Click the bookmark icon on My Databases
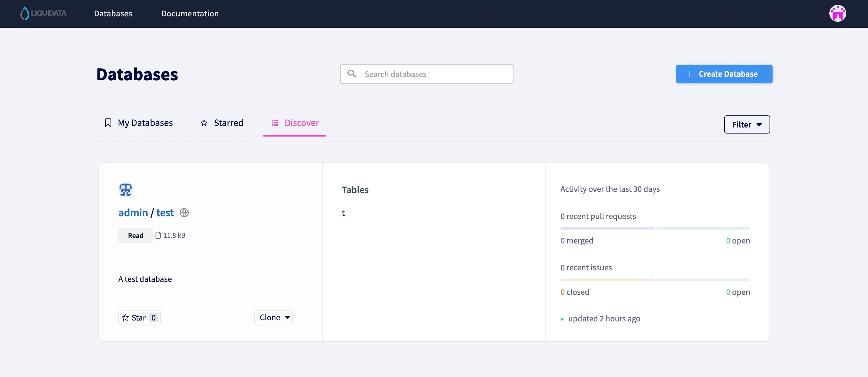 coord(108,123)
